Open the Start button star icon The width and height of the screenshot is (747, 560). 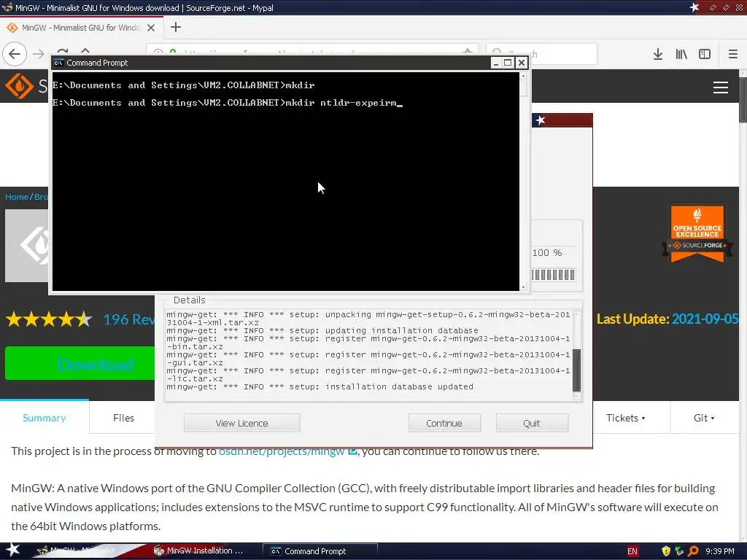12,551
